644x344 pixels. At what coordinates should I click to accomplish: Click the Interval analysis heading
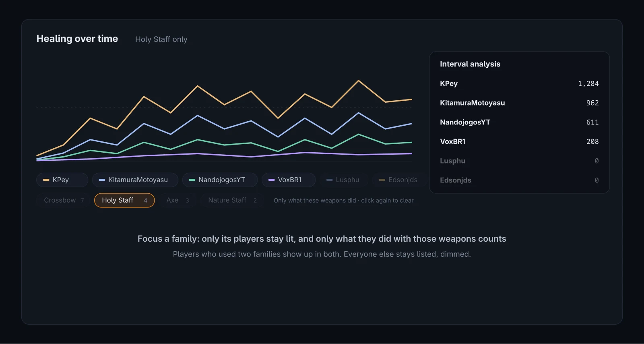(470, 64)
